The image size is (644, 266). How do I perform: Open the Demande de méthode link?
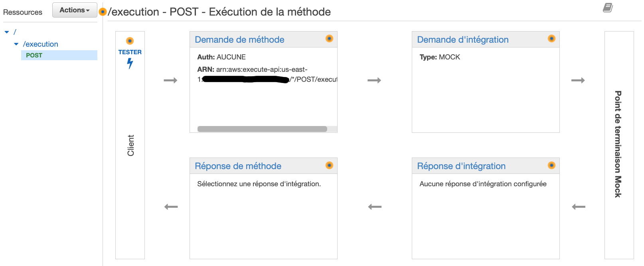click(239, 39)
